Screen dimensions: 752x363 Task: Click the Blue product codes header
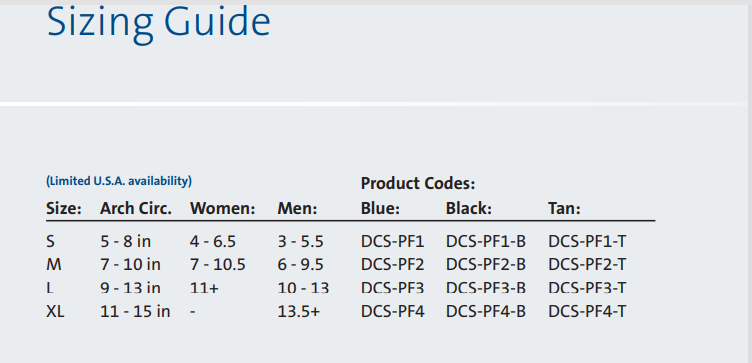[380, 209]
